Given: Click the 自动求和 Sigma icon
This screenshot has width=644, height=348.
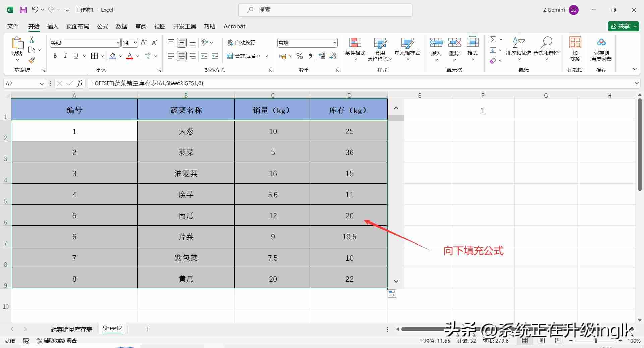Looking at the screenshot, I should (x=492, y=39).
